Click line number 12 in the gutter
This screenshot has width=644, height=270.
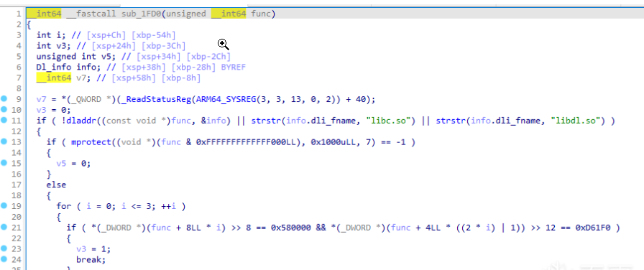(x=16, y=131)
